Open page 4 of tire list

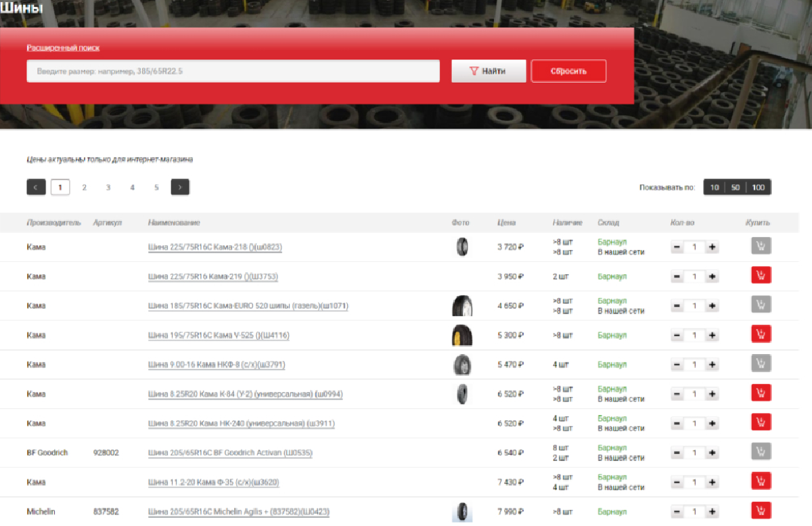click(133, 187)
